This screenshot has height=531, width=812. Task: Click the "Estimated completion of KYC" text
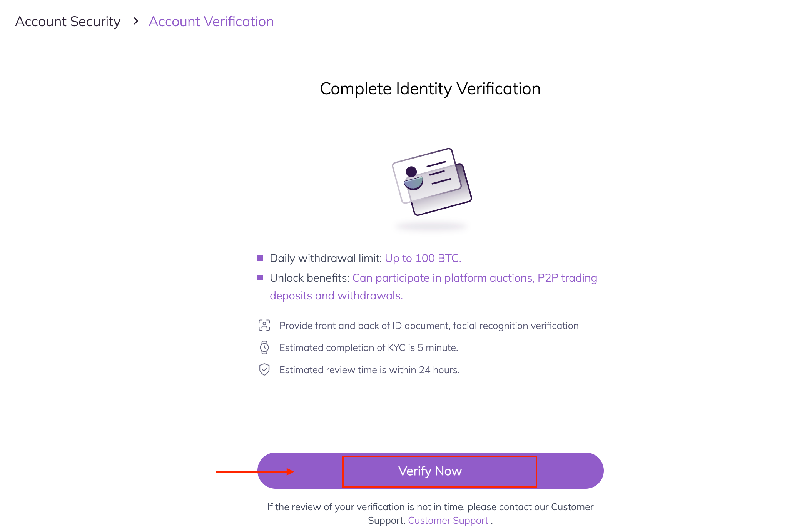pyautogui.click(x=368, y=348)
